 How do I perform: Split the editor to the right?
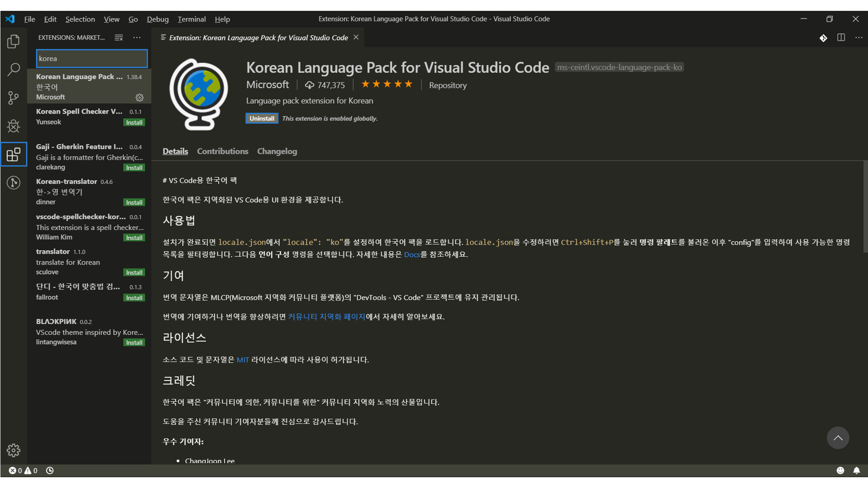841,38
